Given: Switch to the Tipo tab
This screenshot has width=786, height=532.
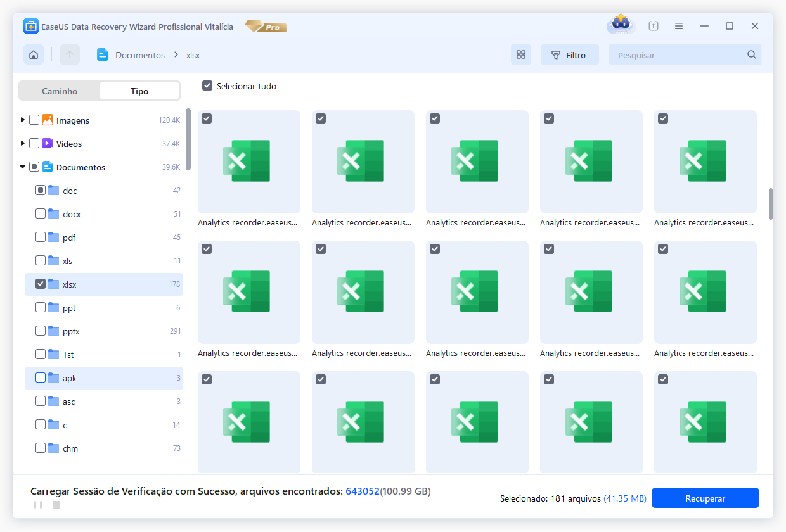Looking at the screenshot, I should click(x=139, y=91).
